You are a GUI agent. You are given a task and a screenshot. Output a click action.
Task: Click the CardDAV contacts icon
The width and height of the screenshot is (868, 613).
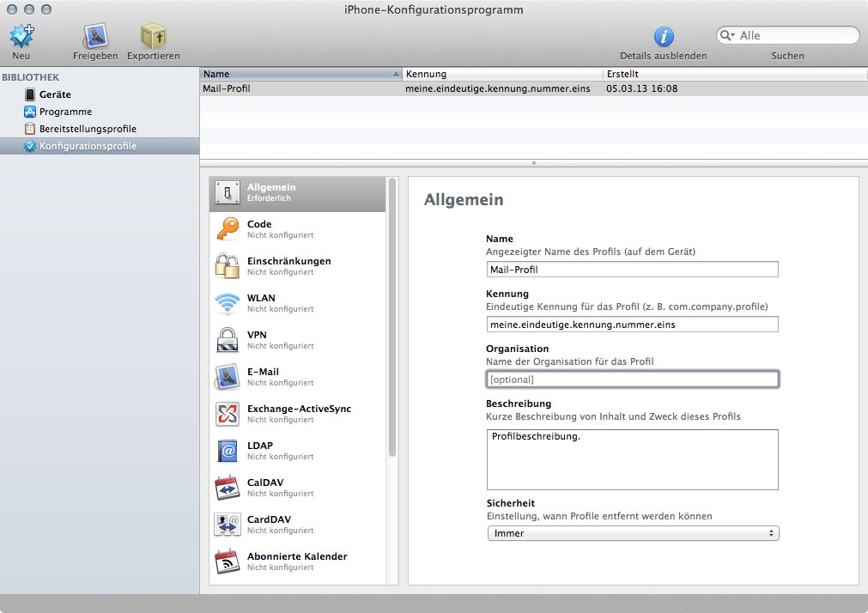coord(228,525)
